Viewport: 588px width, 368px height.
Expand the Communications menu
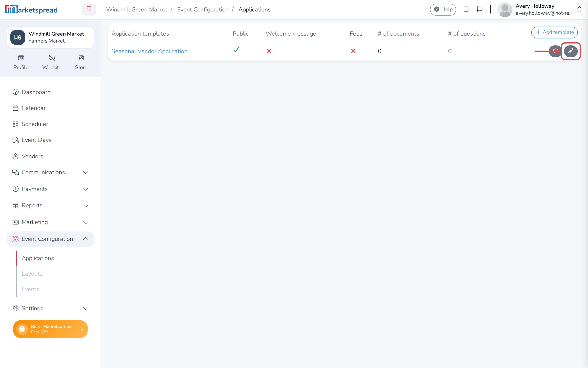(50, 172)
